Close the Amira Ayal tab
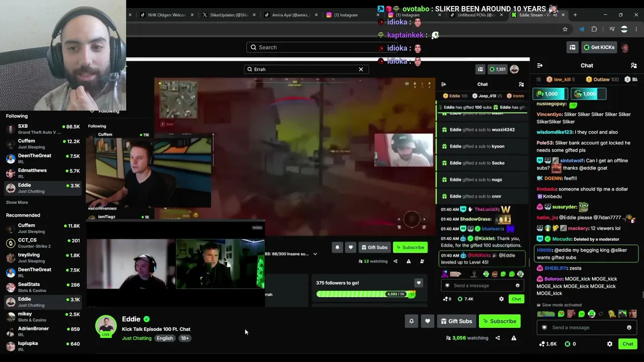Viewport: 644px width, 362px height. [x=316, y=15]
